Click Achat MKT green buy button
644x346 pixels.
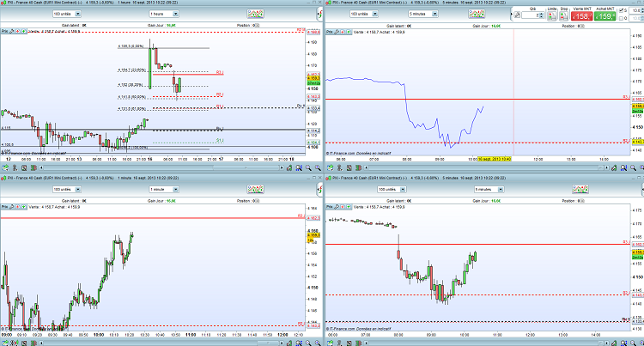[x=605, y=16]
